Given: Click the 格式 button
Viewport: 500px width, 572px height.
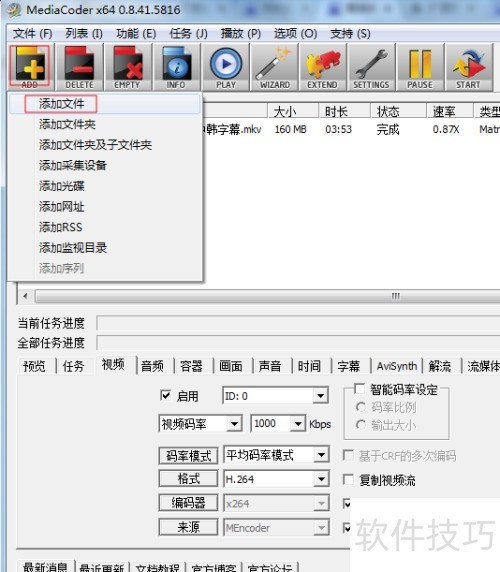Looking at the screenshot, I should click(189, 479).
